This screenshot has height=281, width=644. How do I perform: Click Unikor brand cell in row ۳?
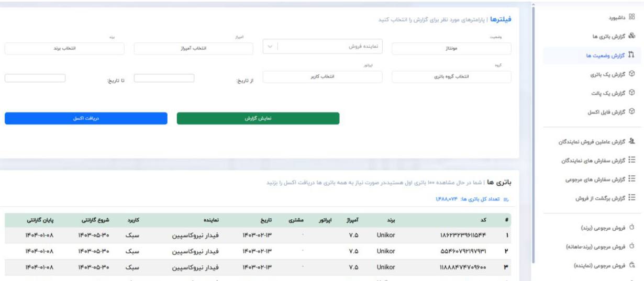tap(386, 266)
